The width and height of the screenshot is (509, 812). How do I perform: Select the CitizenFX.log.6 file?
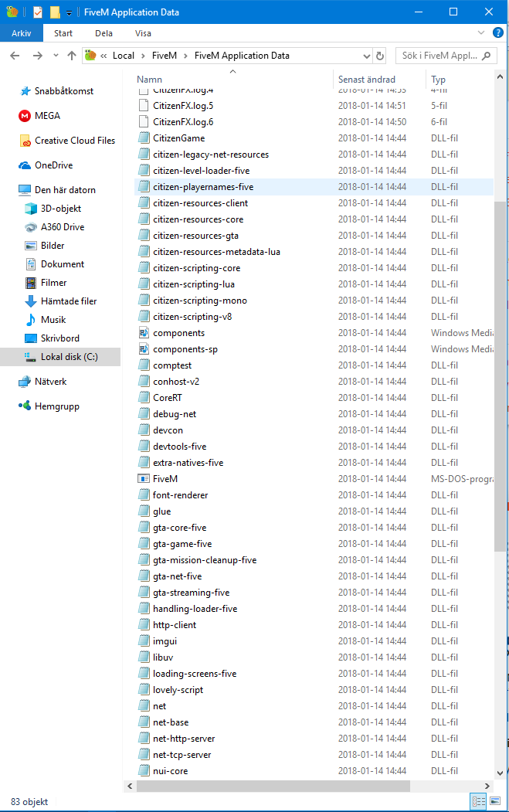(x=314, y=122)
